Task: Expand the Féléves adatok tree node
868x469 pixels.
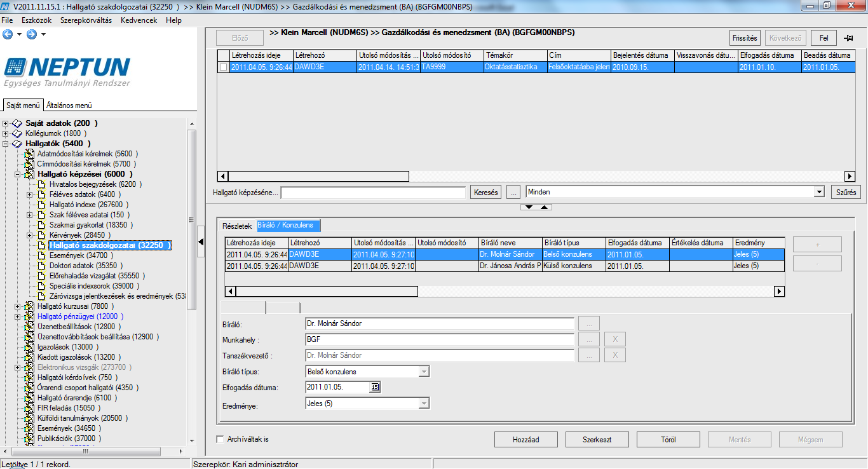Action: [30, 194]
